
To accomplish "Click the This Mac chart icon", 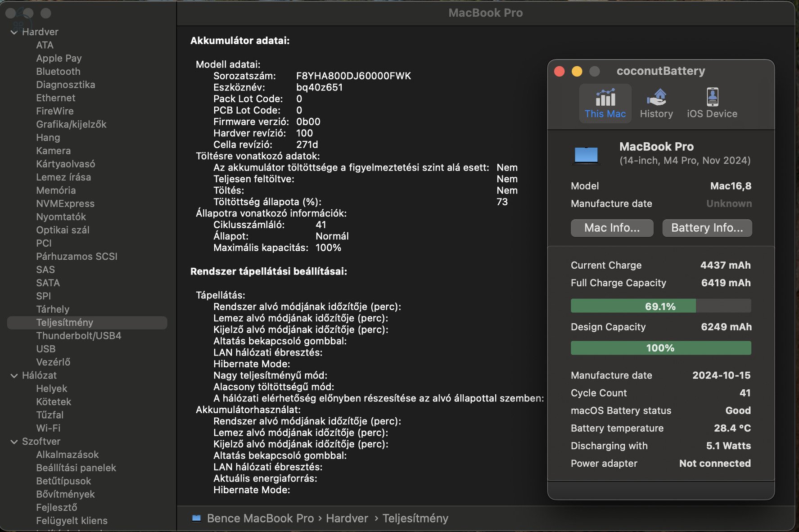I will tap(605, 97).
